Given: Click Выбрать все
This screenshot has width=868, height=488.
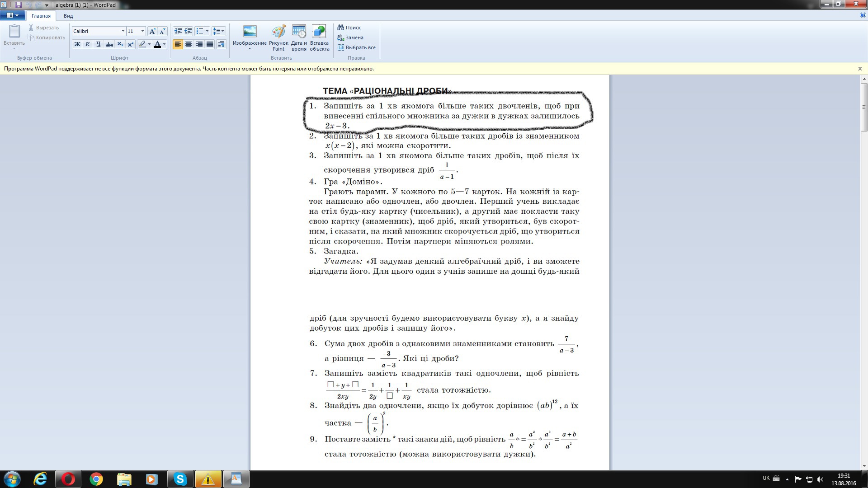Looking at the screenshot, I should tap(357, 47).
